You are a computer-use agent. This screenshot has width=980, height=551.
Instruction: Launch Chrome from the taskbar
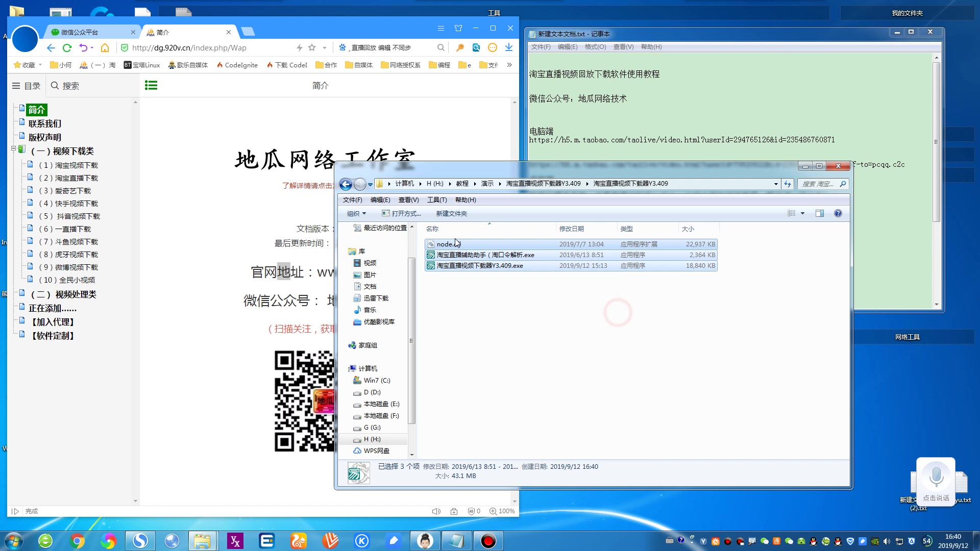(77, 541)
